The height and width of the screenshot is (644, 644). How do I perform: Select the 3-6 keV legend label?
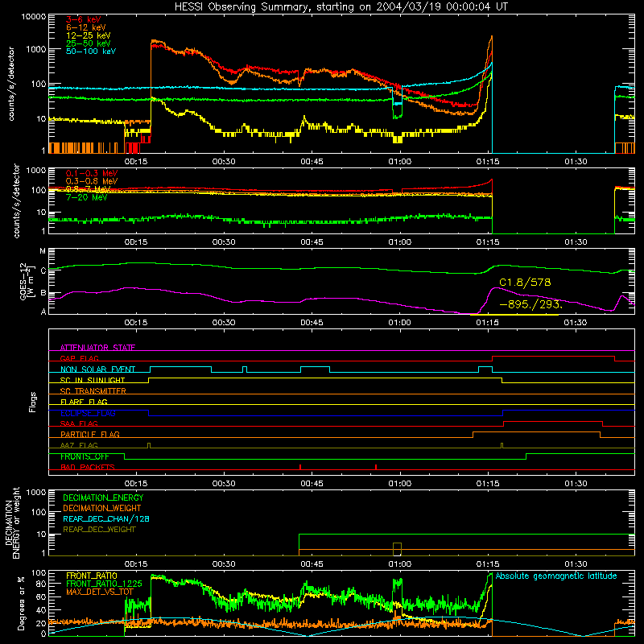tap(84, 19)
